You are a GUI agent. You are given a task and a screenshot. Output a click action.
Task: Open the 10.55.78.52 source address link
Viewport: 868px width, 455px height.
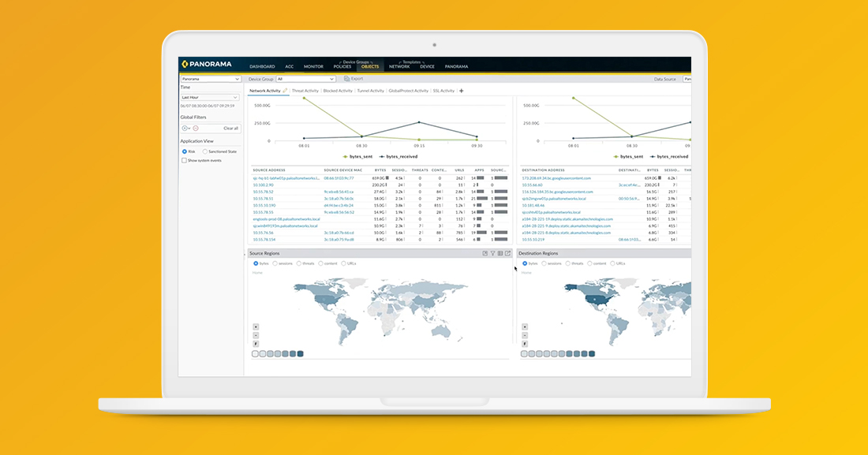click(264, 192)
